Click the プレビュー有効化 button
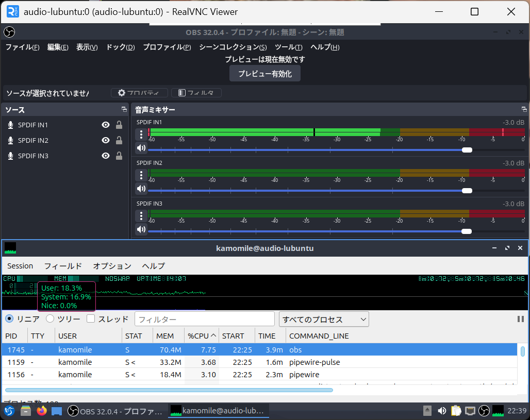The height and width of the screenshot is (420, 530). click(x=264, y=74)
